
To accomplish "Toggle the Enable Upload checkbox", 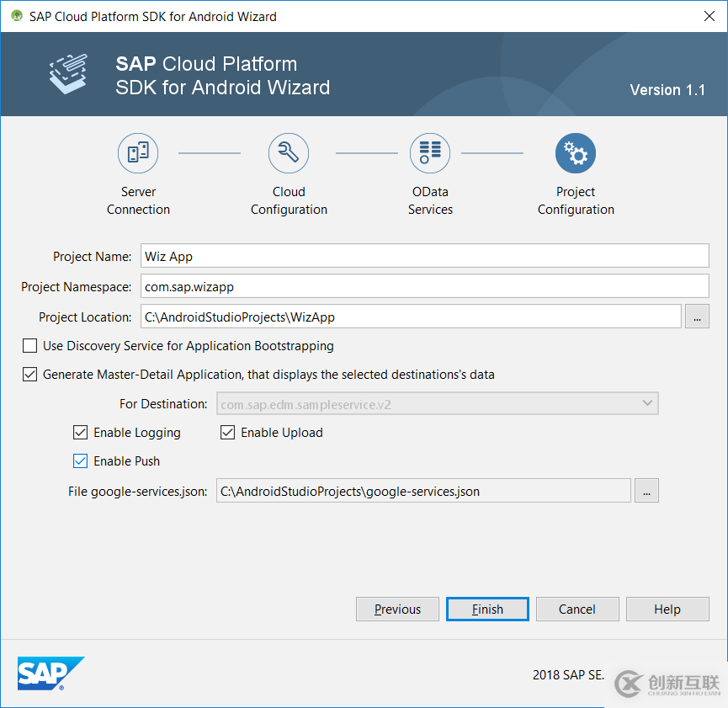I will (x=228, y=433).
